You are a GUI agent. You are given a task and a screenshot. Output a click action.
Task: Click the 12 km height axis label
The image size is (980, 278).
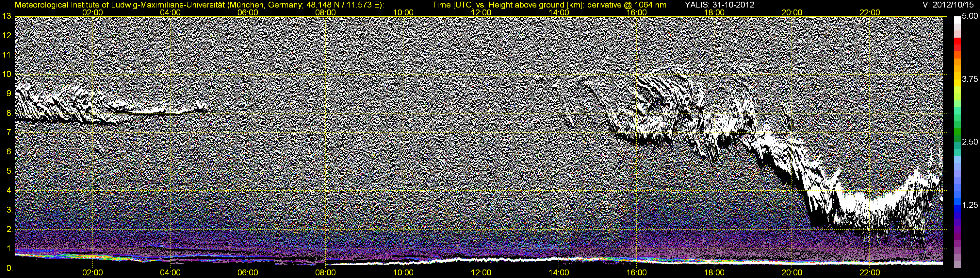tap(7, 36)
